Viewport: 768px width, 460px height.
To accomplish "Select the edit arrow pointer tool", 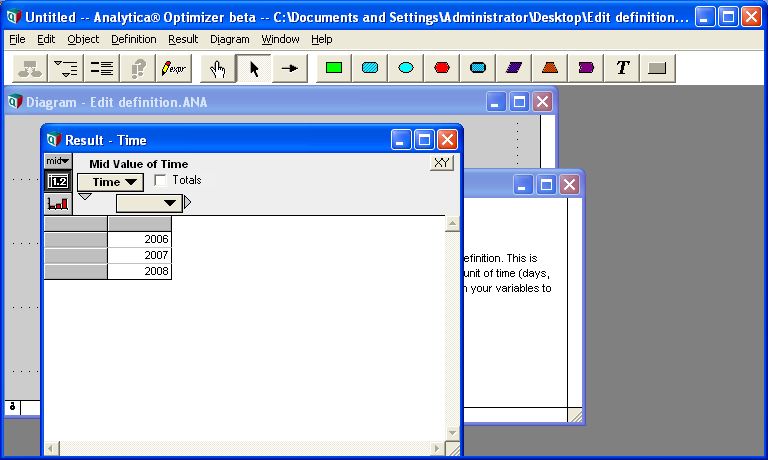I will tap(254, 68).
